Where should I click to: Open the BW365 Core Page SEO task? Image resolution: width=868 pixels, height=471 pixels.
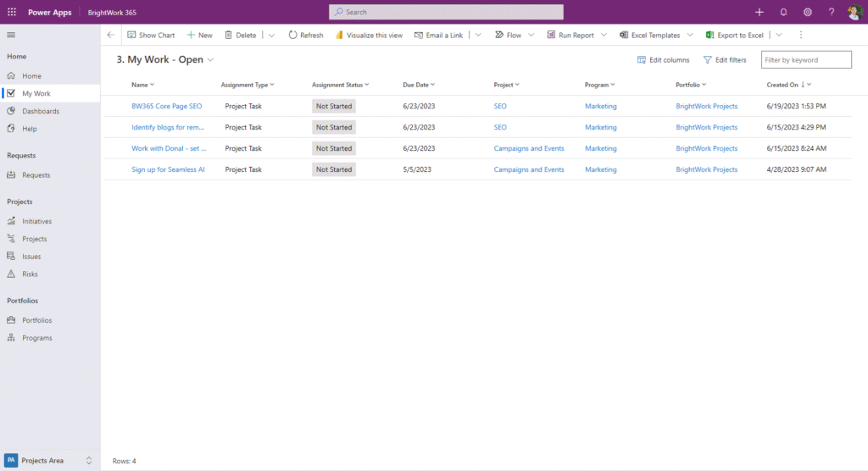[x=167, y=106]
